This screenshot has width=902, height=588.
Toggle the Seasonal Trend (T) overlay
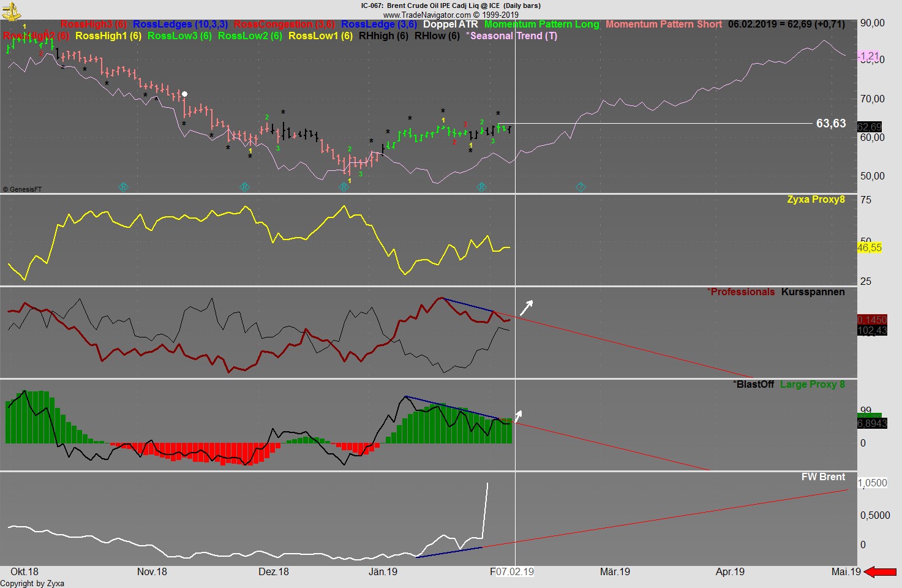512,36
